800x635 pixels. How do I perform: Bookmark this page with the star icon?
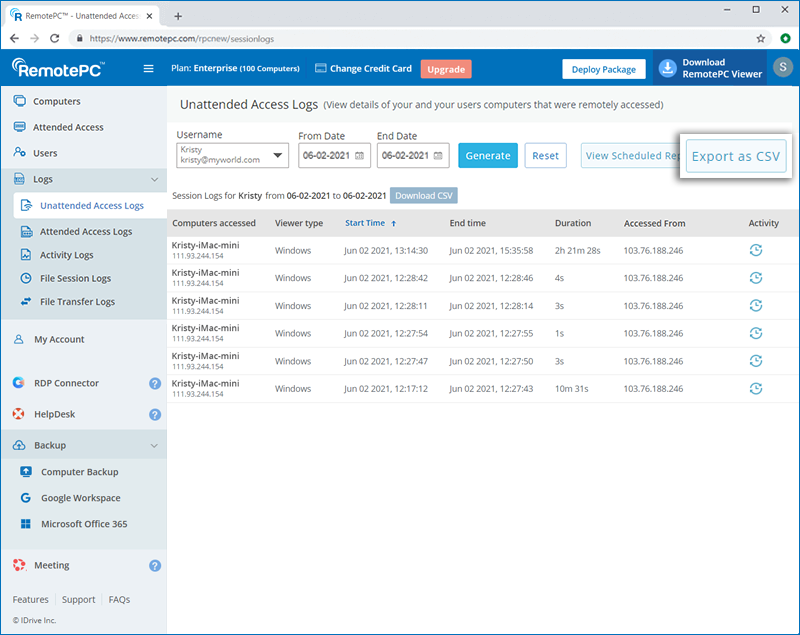pyautogui.click(x=761, y=38)
